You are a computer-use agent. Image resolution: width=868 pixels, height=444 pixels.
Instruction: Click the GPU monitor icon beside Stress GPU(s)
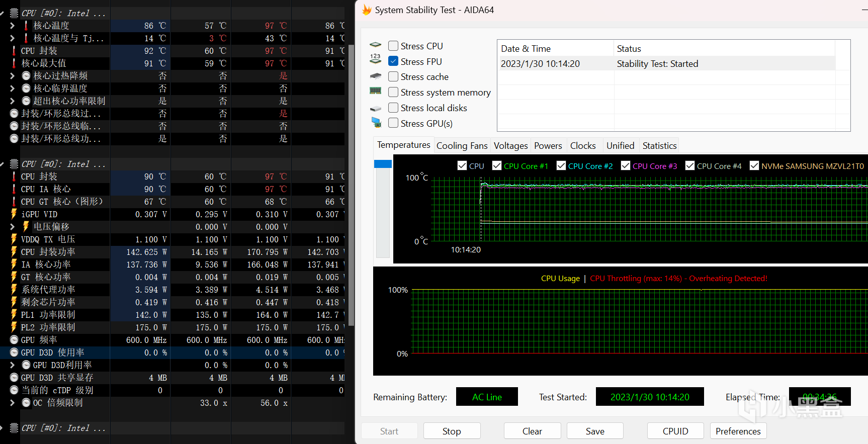click(x=376, y=122)
